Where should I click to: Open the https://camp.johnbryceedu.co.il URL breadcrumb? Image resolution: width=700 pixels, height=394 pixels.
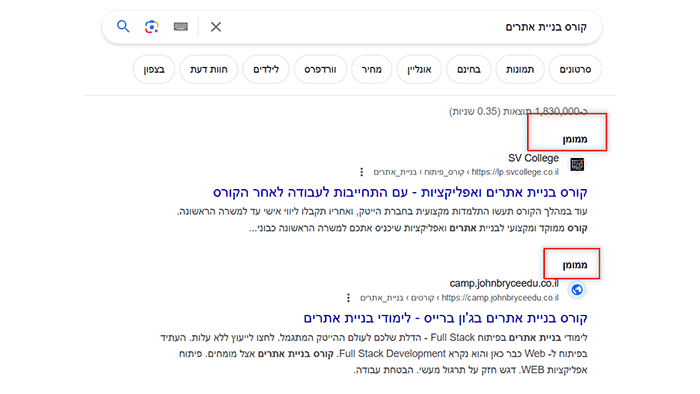459,298
